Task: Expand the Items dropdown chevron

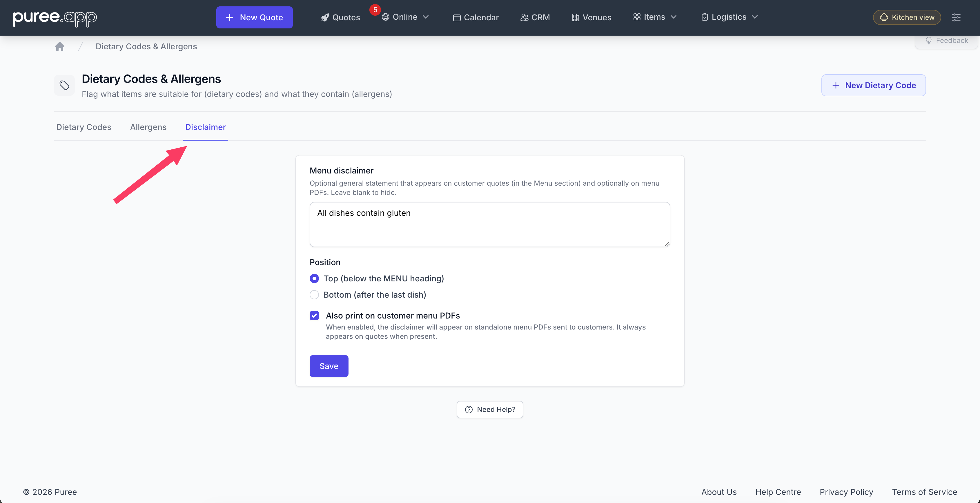Action: coord(674,17)
